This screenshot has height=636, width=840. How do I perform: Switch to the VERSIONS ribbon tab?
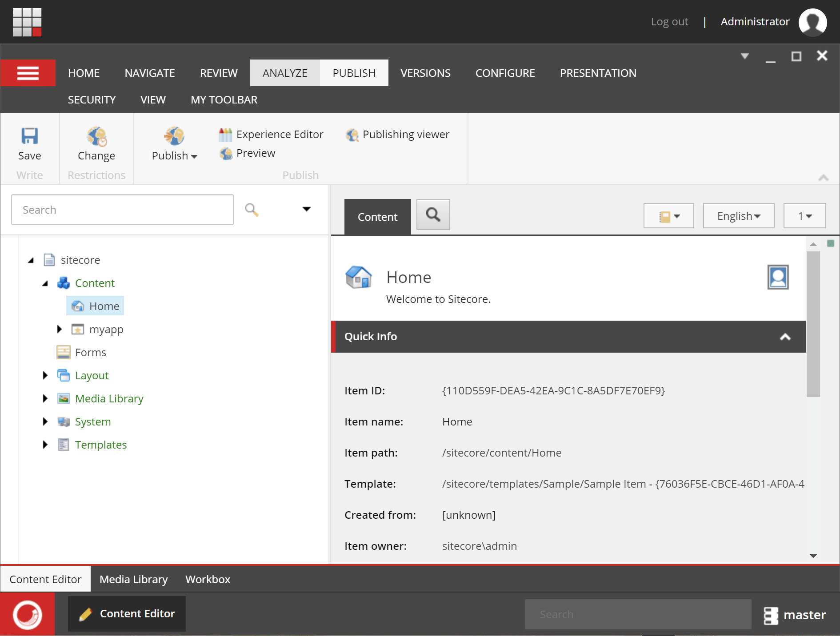coord(425,73)
